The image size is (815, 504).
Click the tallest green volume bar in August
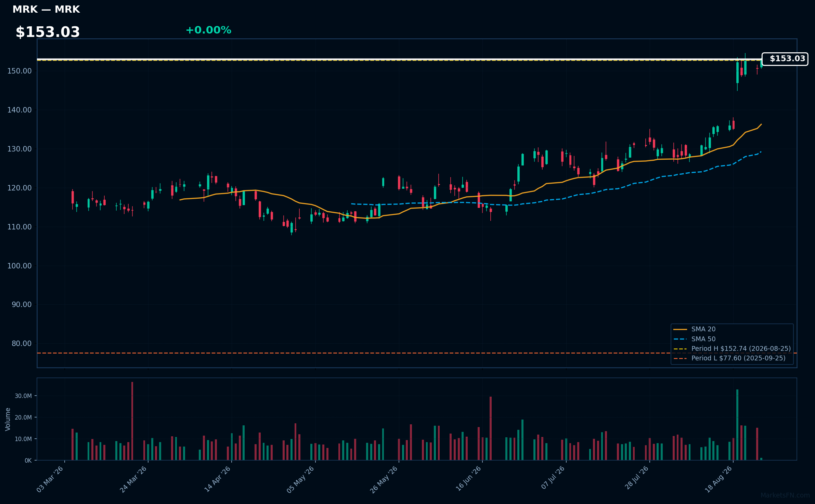click(737, 425)
